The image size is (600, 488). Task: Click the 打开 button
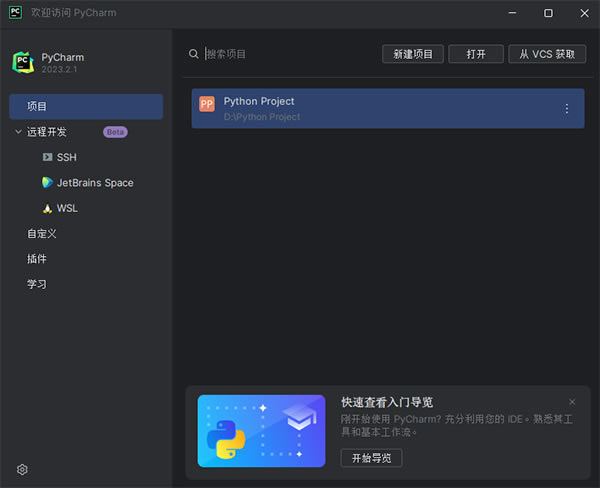tap(476, 54)
